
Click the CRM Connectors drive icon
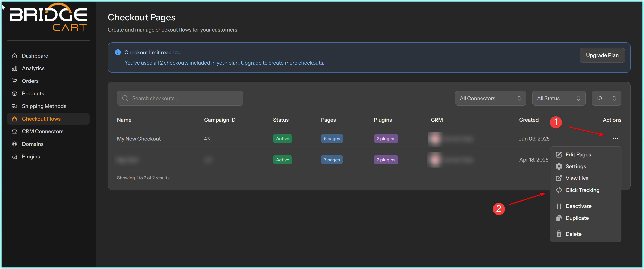click(15, 131)
